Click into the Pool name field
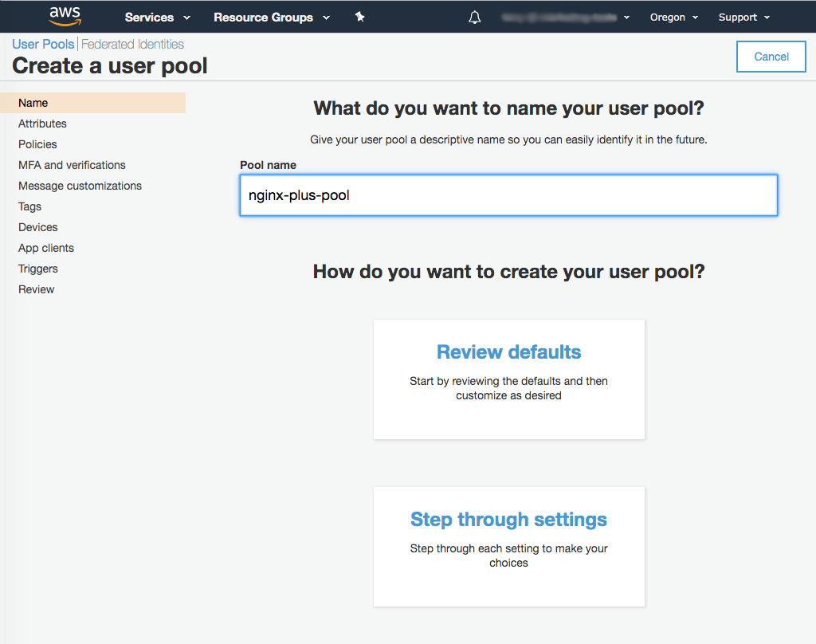Screen dimensions: 816x644 pyautogui.click(x=508, y=195)
